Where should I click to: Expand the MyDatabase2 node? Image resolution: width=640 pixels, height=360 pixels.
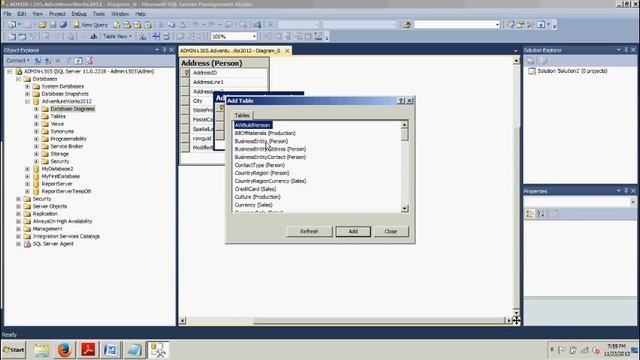pos(27,169)
